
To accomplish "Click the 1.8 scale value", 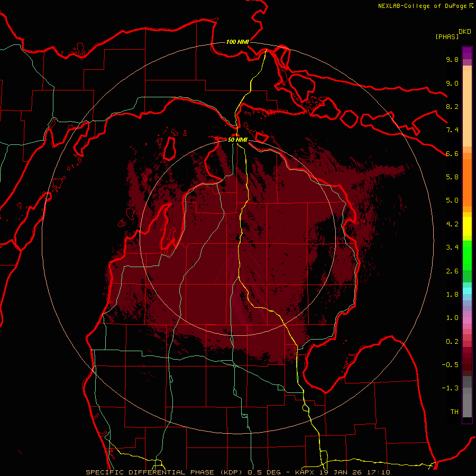I will [452, 295].
